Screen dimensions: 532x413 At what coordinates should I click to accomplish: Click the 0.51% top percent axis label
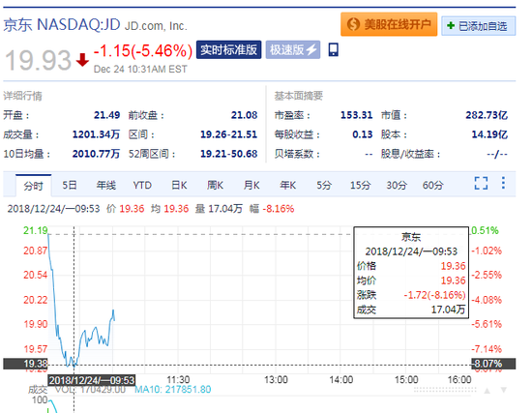[x=485, y=230]
